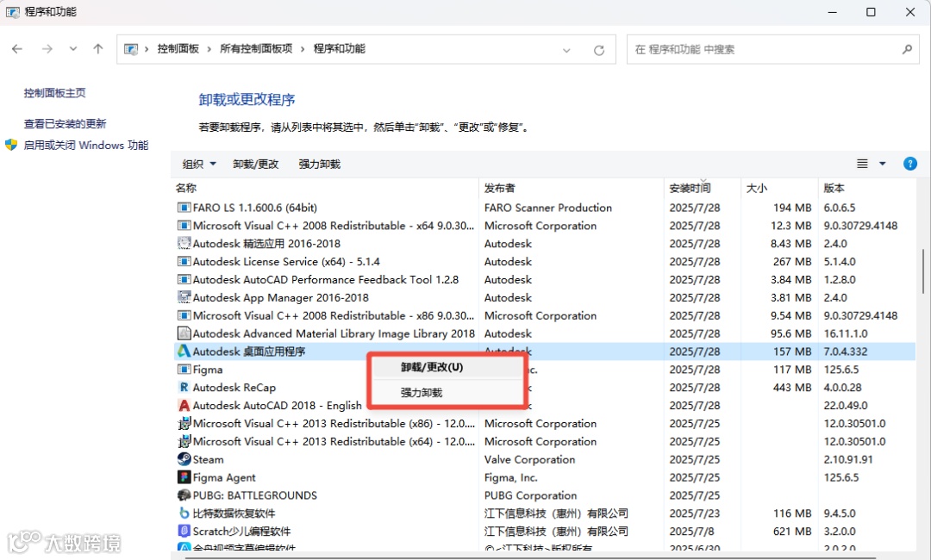The height and width of the screenshot is (560, 931).
Task: Click the blue help question mark icon
Action: [x=909, y=164]
